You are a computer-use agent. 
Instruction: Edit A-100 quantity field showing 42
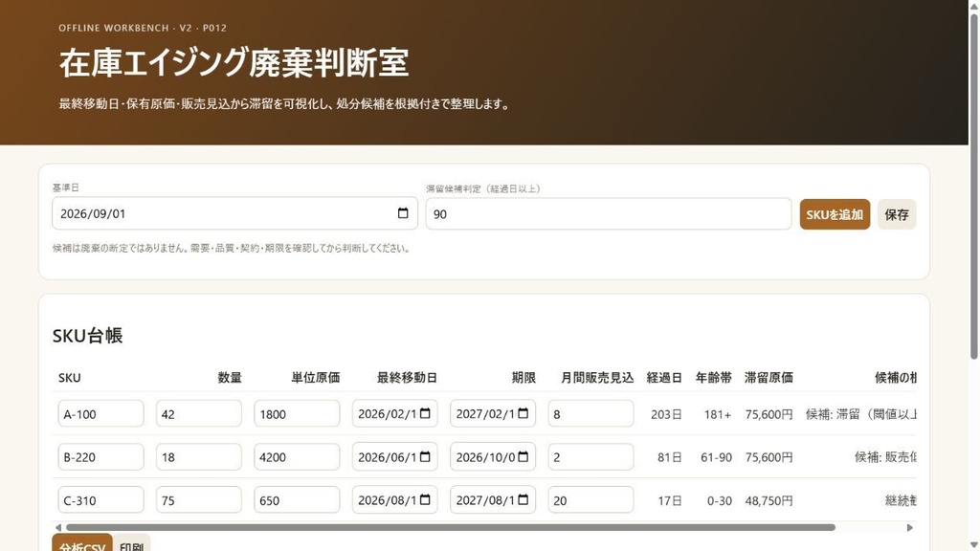tap(199, 413)
